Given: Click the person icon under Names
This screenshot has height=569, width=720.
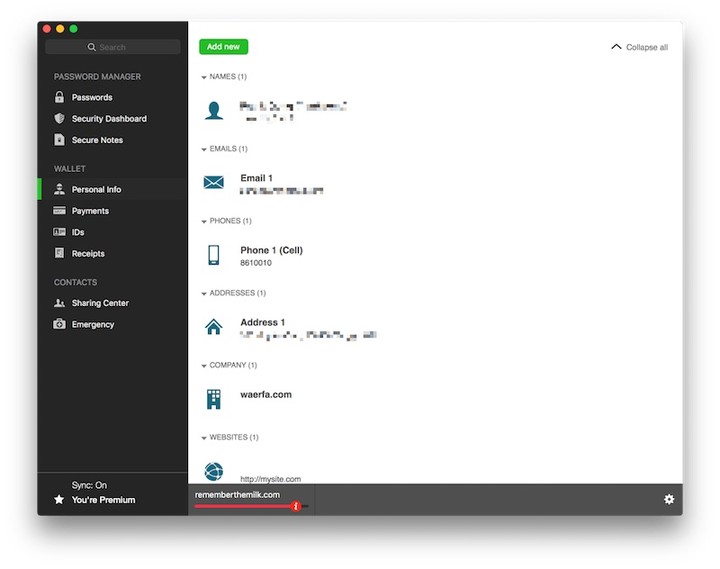Looking at the screenshot, I should point(213,110).
